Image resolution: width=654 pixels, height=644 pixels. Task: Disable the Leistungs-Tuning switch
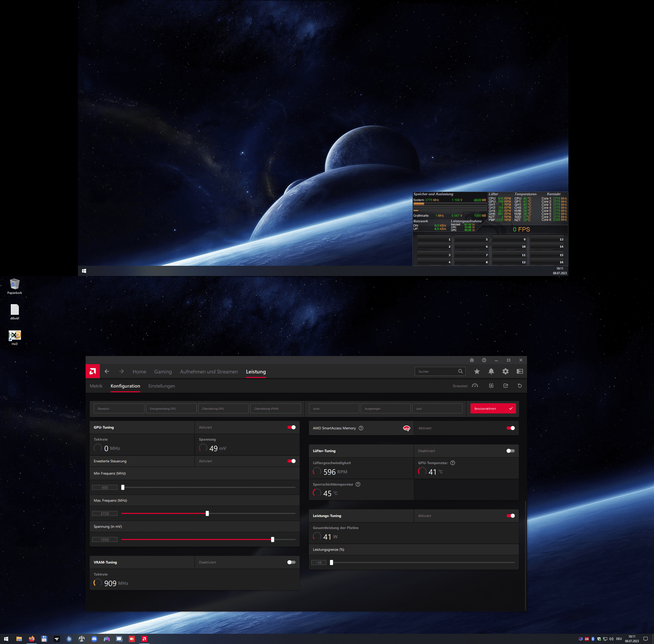[511, 516]
